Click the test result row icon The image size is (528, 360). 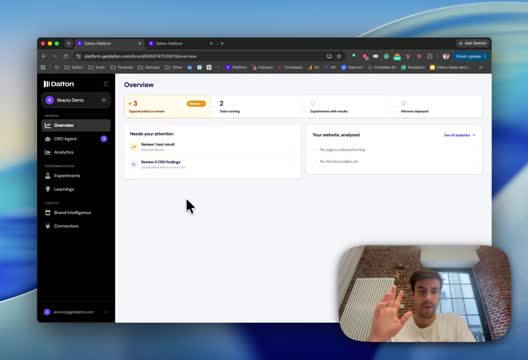134,147
